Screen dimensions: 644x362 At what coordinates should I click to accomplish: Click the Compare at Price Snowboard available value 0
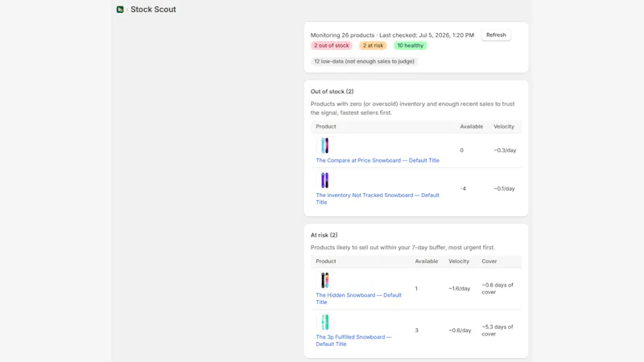461,150
